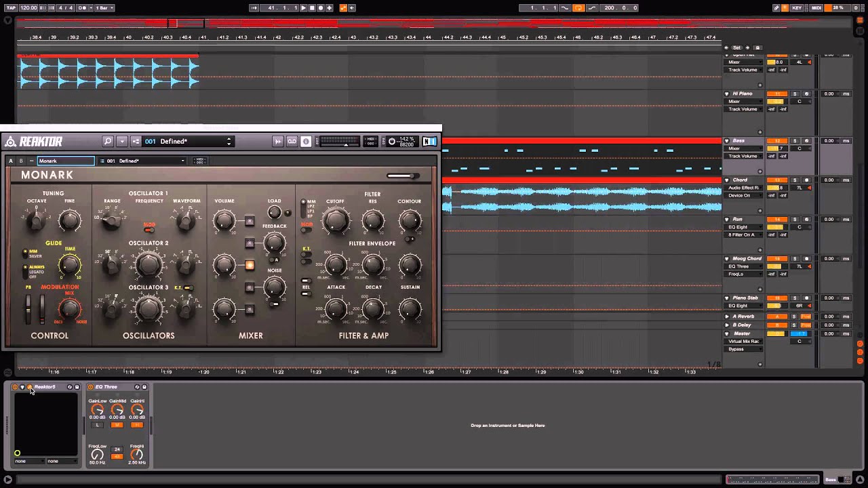This screenshot has height=488, width=868.
Task: Collapse the Bass track fold triangle
Action: [x=727, y=141]
